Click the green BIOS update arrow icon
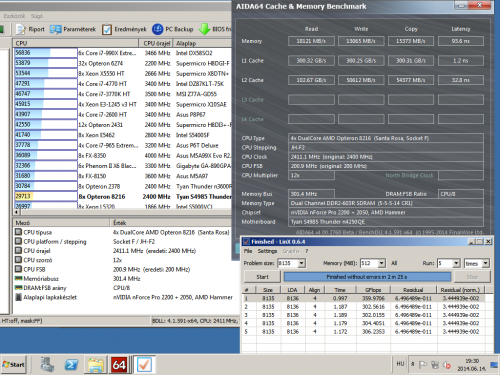The image size is (500, 375). tap(204, 29)
